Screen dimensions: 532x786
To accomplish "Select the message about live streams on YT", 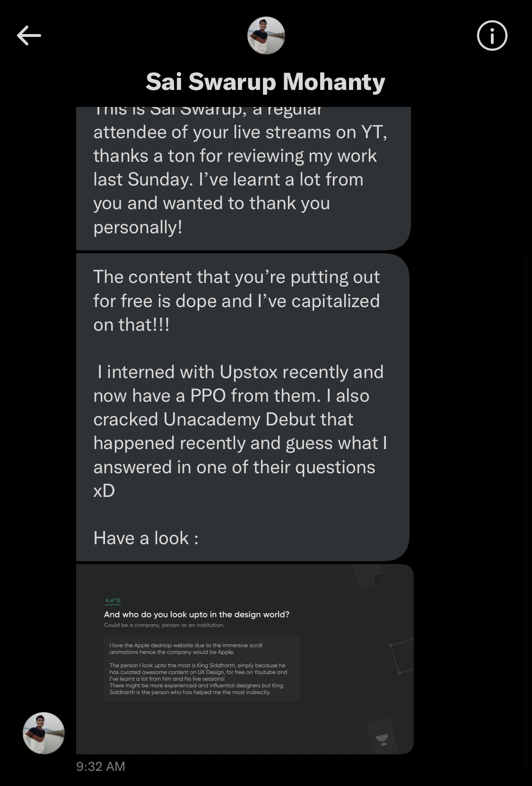I will tap(243, 178).
